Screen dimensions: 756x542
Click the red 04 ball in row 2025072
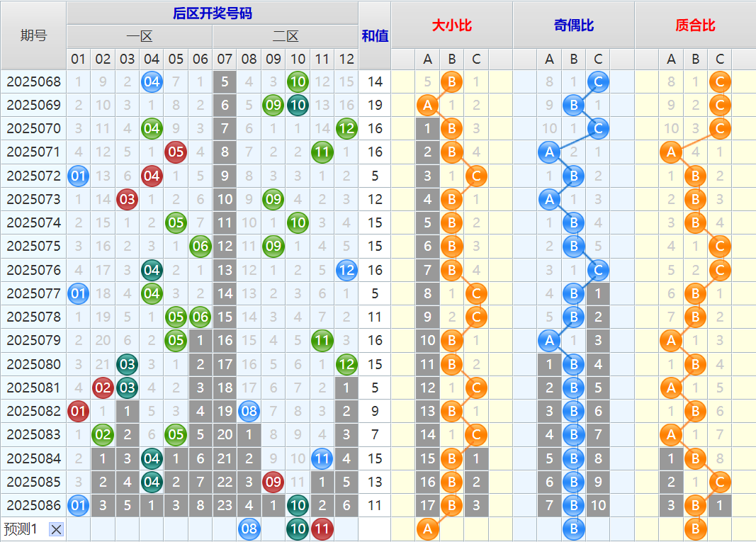pyautogui.click(x=152, y=176)
